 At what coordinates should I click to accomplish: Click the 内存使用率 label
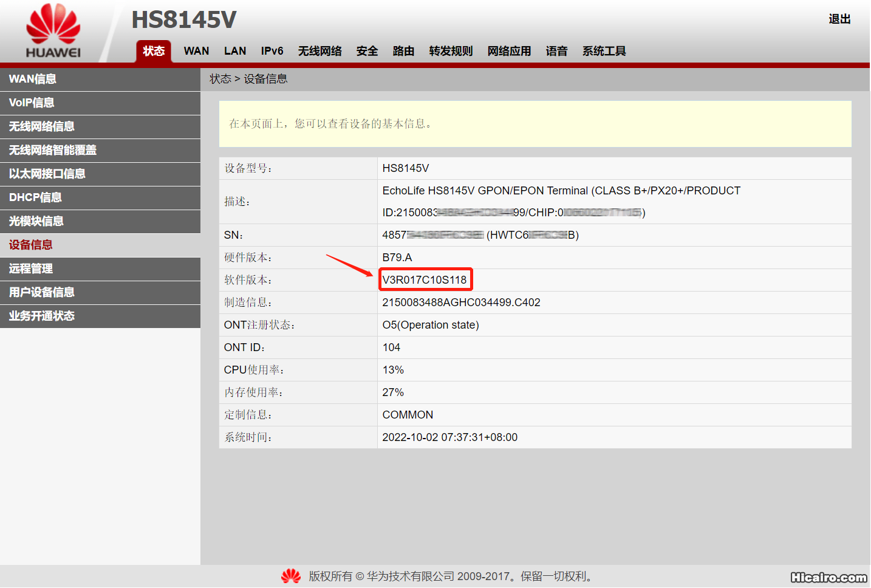click(x=253, y=392)
